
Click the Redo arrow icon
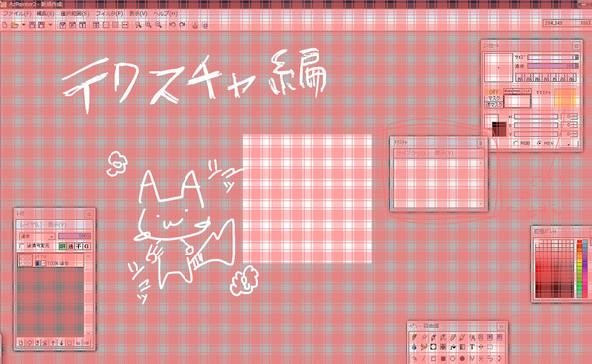coord(182,25)
